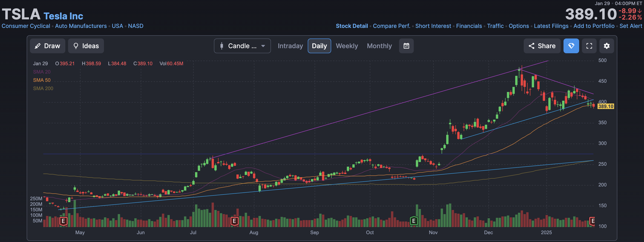Open USA country link
Image resolution: width=644 pixels, height=242 pixels.
117,26
